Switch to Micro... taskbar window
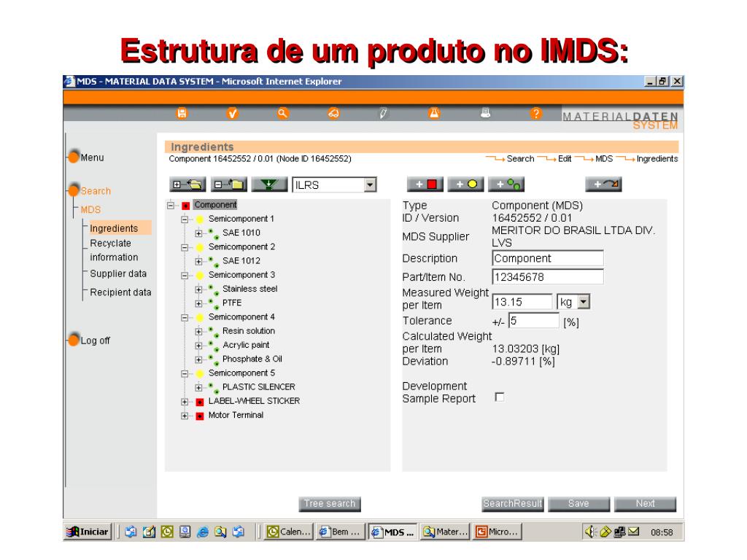 click(497, 532)
